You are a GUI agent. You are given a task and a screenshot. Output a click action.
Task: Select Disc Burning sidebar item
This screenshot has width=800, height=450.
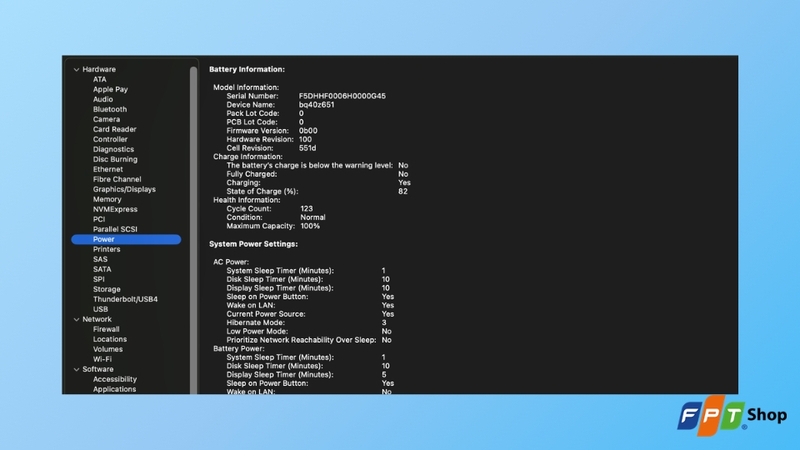(x=115, y=159)
